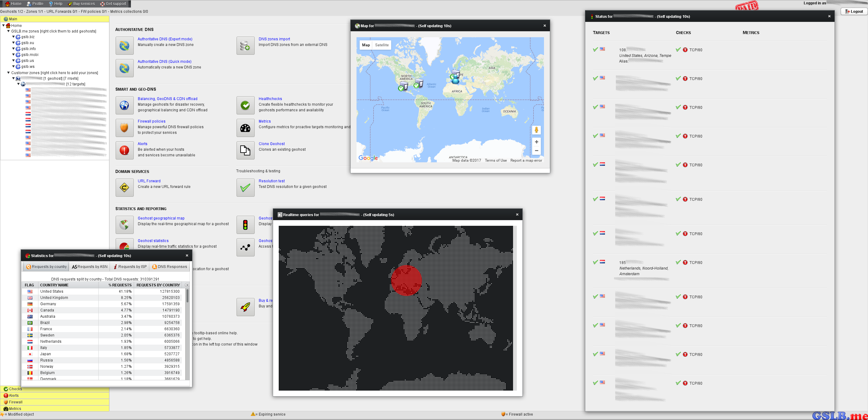Screen dimensions: 868x420
Task: Open the Buy services menu
Action: pos(81,4)
